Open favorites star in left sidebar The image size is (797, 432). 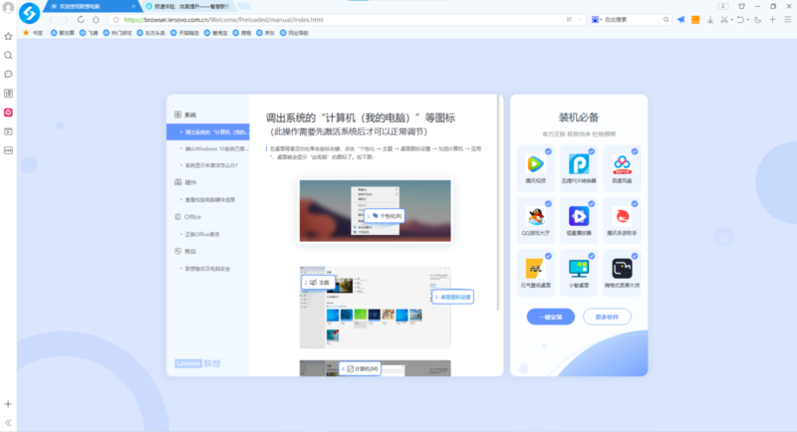[x=9, y=36]
